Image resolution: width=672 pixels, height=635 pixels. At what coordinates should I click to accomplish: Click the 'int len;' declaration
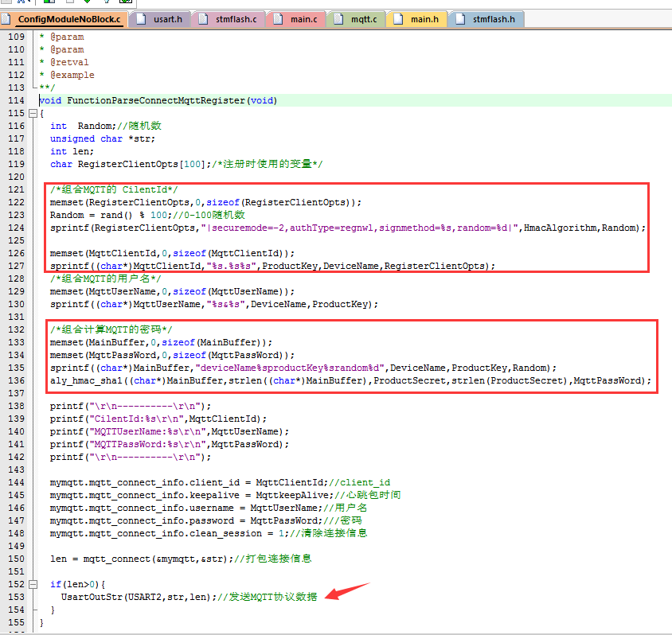click(72, 151)
